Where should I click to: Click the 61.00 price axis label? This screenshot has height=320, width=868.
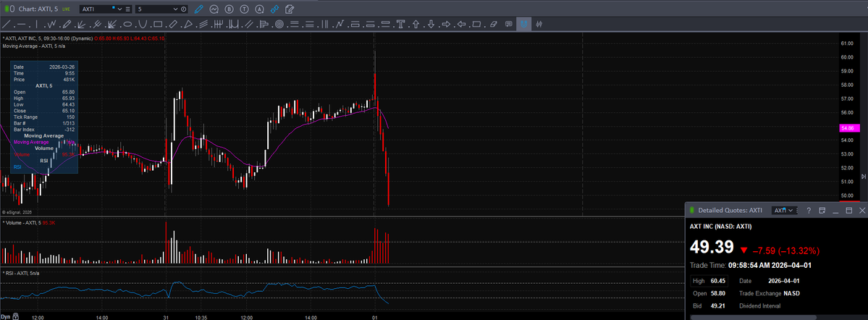coord(846,43)
